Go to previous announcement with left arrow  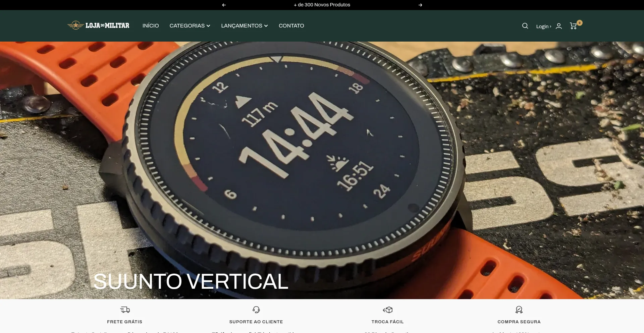pyautogui.click(x=224, y=5)
